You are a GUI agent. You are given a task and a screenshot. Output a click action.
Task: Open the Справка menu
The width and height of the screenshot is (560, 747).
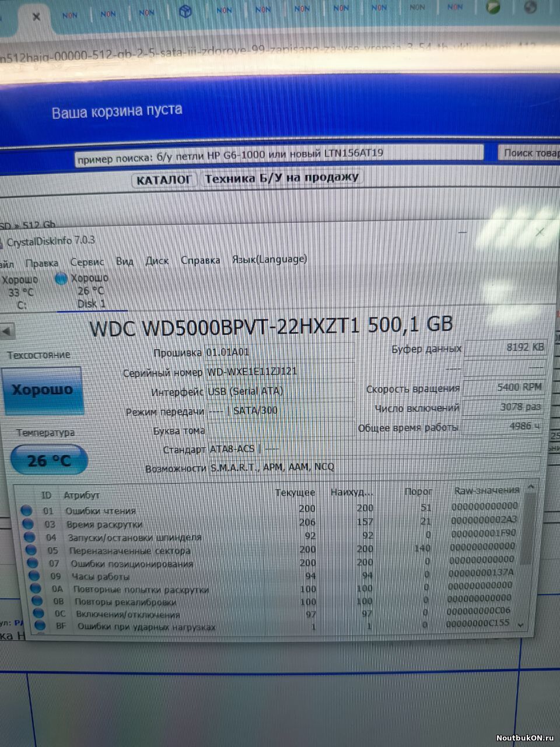pos(200,260)
